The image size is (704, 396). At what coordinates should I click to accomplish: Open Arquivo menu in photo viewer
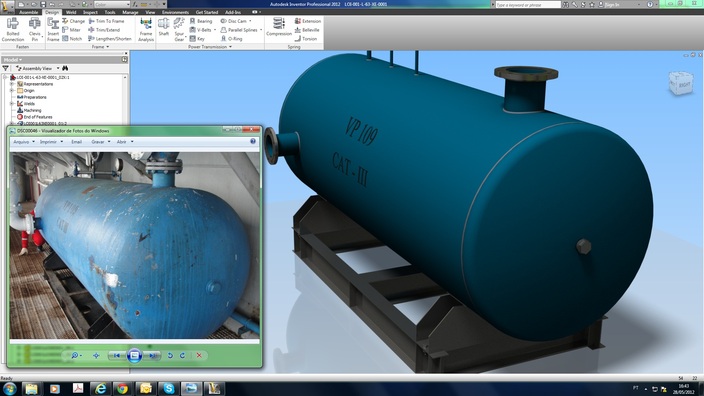(23, 142)
